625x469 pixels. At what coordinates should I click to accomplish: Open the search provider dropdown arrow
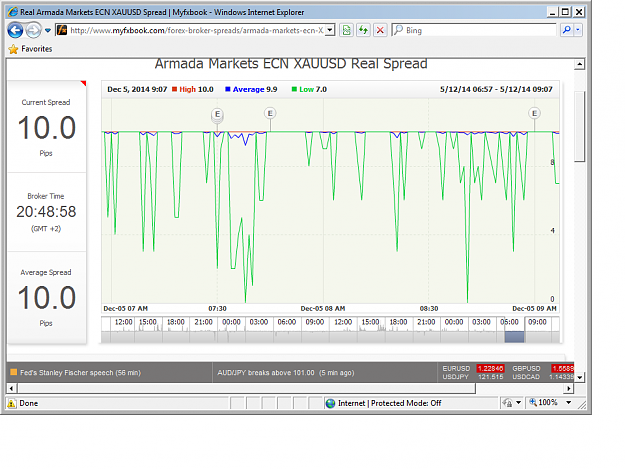tap(578, 30)
